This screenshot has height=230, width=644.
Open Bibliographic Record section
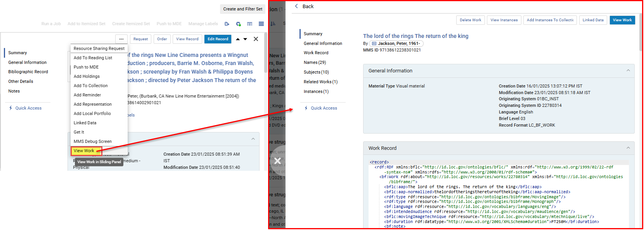click(28, 72)
